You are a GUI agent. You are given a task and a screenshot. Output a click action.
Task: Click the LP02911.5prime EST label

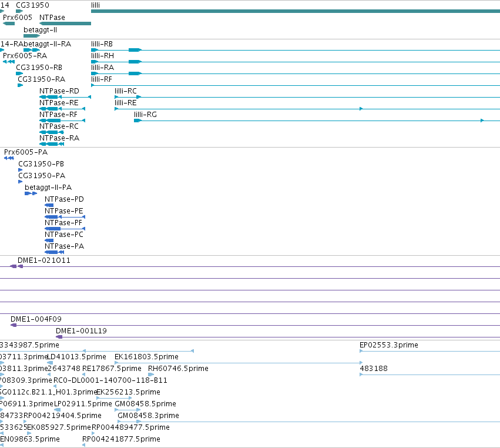coord(83,404)
